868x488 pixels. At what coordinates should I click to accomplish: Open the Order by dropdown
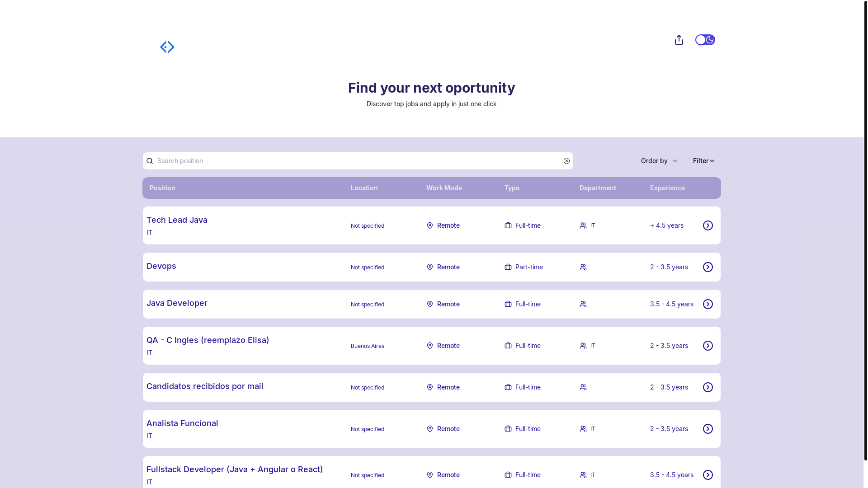(659, 161)
